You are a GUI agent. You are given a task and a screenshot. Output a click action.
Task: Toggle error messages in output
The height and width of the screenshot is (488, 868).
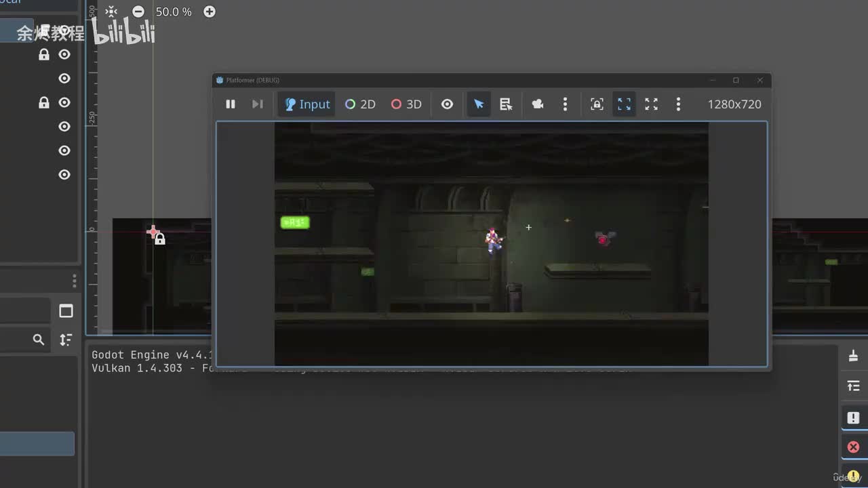[853, 447]
